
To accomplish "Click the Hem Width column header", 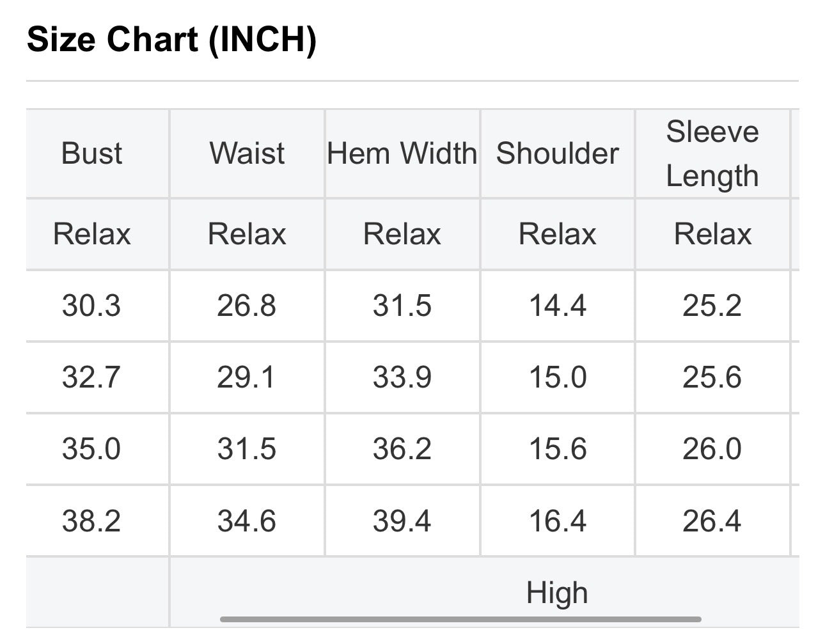I will pyautogui.click(x=402, y=153).
